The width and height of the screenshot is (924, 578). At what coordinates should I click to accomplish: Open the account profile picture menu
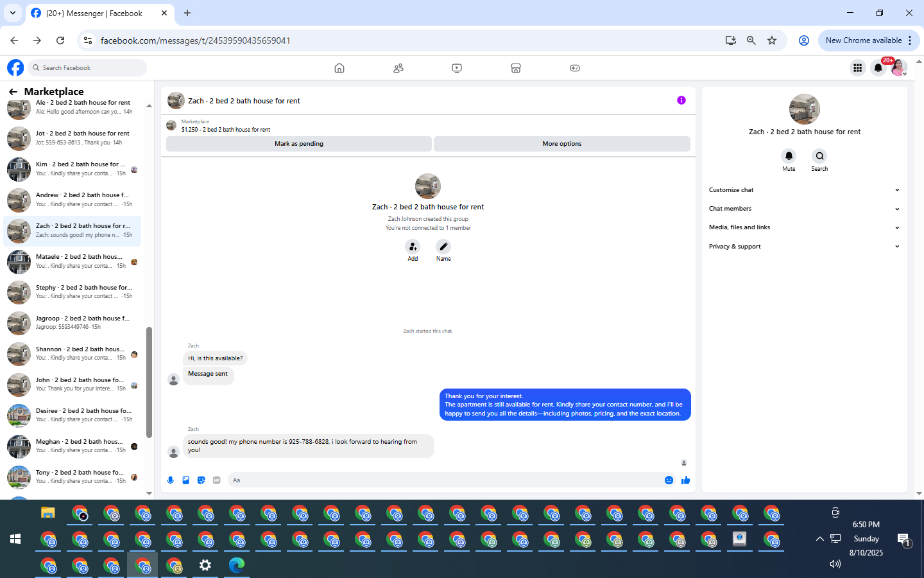[x=899, y=67]
